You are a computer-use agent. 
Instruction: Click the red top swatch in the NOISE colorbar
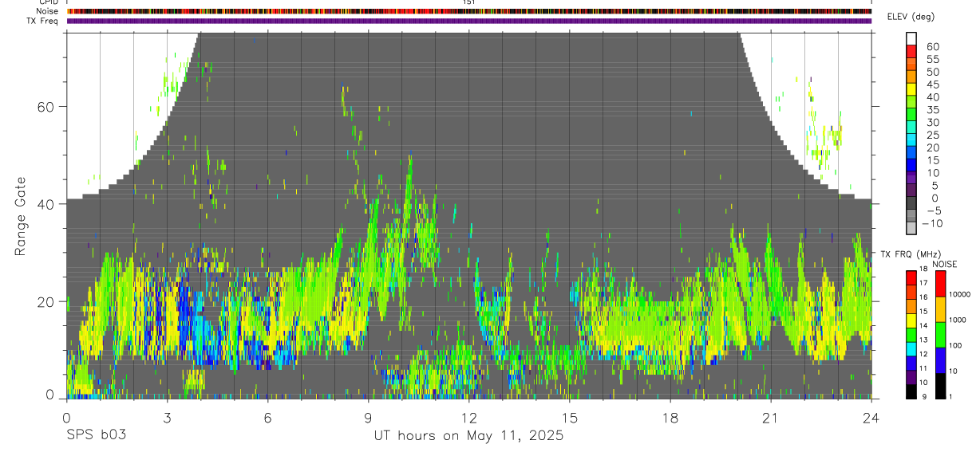point(940,283)
